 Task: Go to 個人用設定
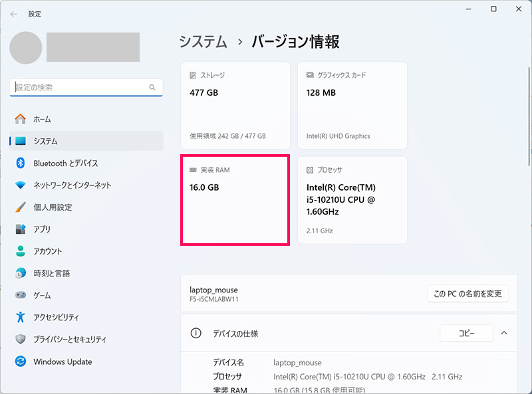pyautogui.click(x=86, y=207)
